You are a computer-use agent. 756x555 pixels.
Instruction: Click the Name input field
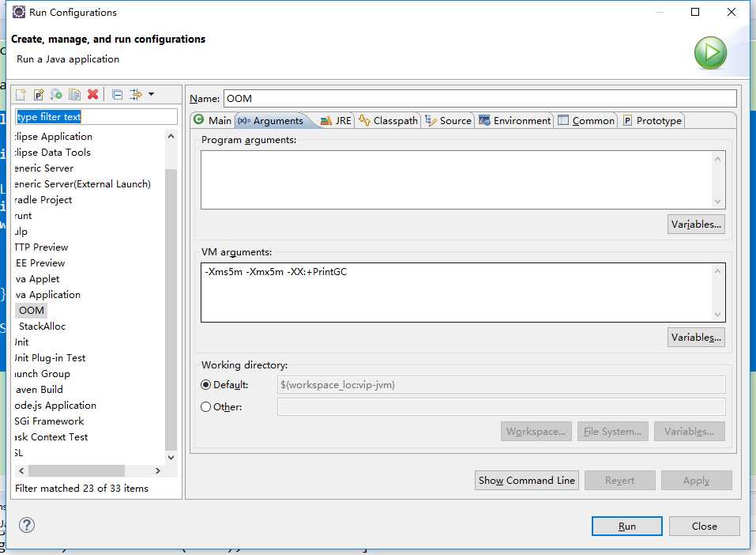click(x=480, y=99)
